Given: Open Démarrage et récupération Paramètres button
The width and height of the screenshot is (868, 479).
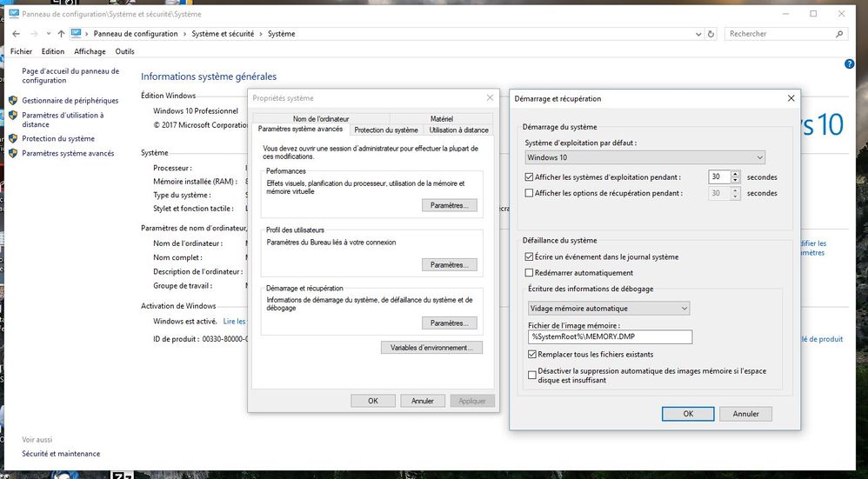Looking at the screenshot, I should (450, 323).
